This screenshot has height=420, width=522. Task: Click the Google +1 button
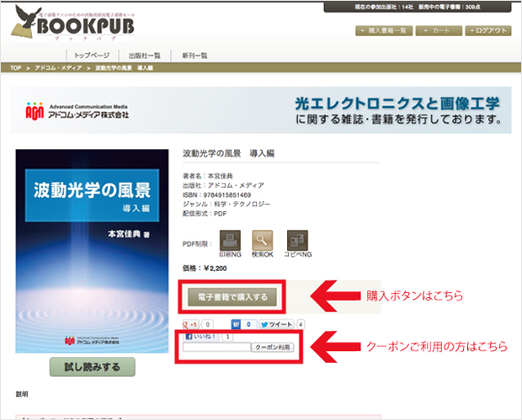click(x=191, y=323)
